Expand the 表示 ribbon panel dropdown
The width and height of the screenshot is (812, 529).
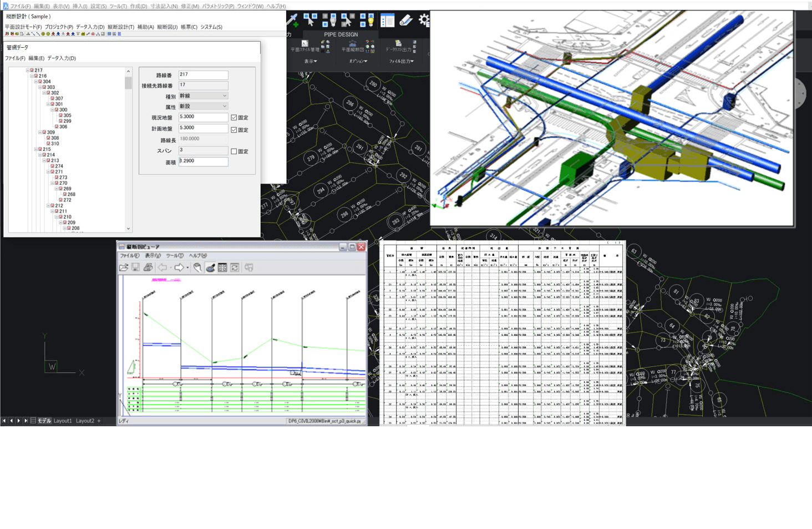(x=311, y=61)
